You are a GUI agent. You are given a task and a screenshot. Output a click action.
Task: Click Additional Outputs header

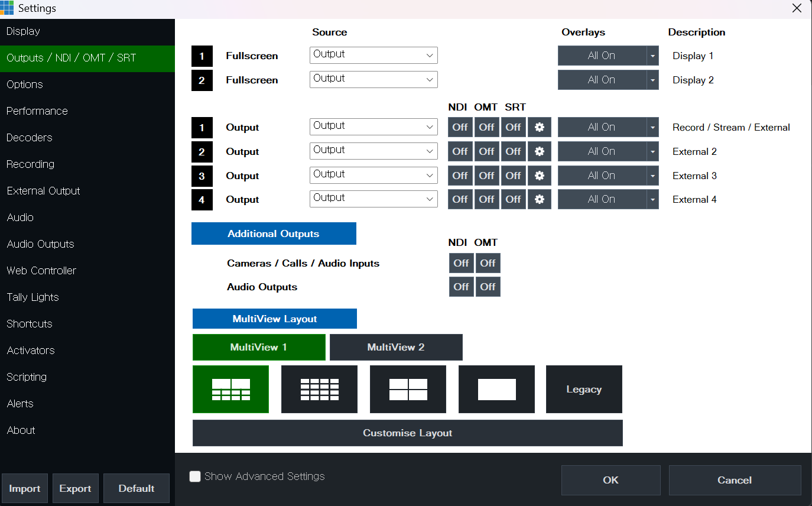click(x=274, y=233)
